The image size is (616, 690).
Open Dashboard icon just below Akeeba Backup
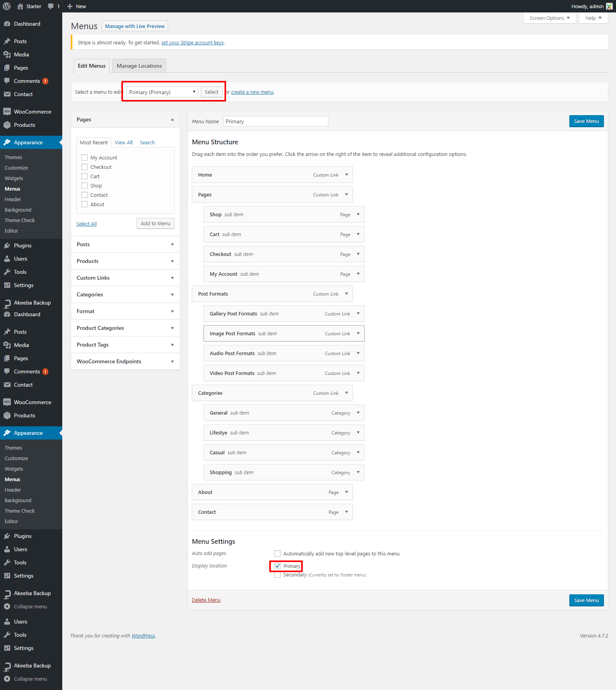(7, 314)
